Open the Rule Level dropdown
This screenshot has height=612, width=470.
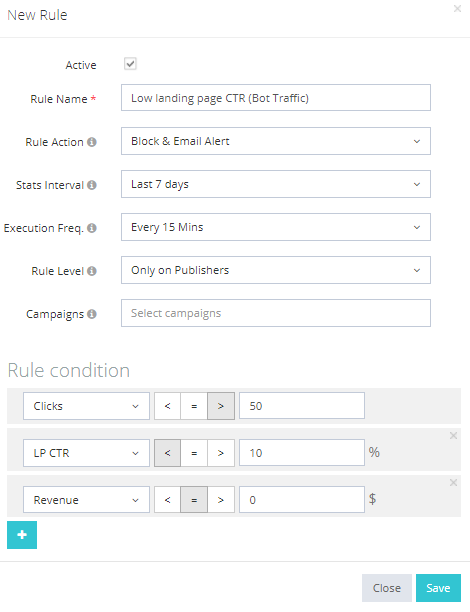point(276,270)
